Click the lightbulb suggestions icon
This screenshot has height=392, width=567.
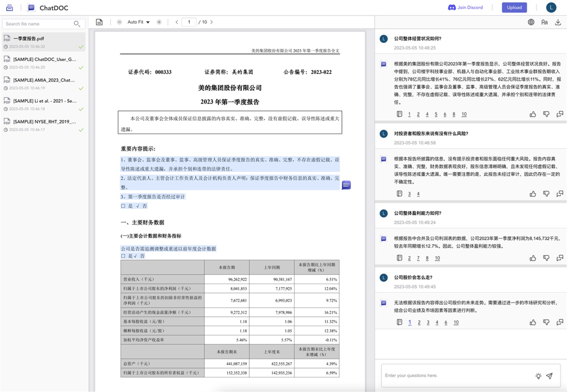click(538, 376)
